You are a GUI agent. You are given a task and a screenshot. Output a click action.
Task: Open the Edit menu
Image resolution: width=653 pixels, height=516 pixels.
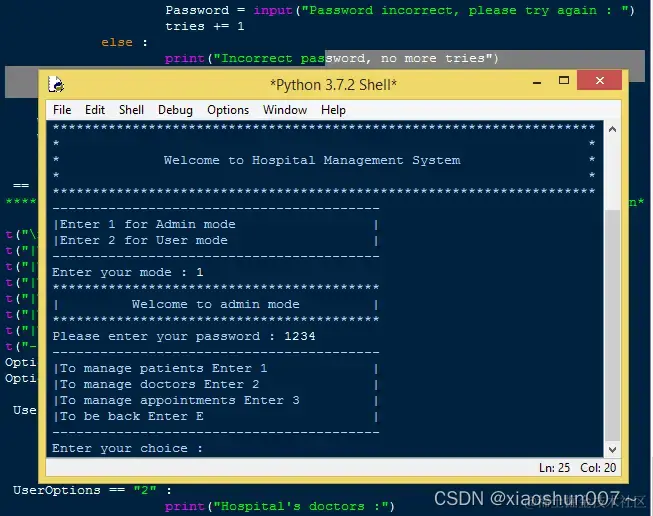coord(95,110)
